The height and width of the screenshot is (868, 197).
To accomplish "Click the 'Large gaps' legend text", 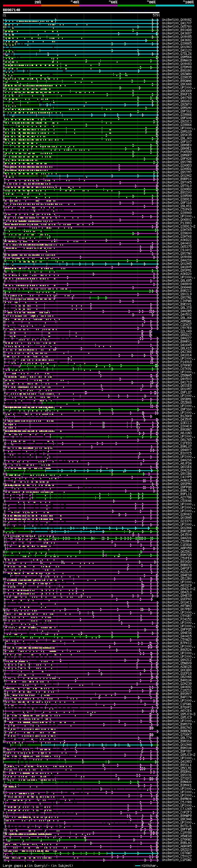I will click(13, 865).
